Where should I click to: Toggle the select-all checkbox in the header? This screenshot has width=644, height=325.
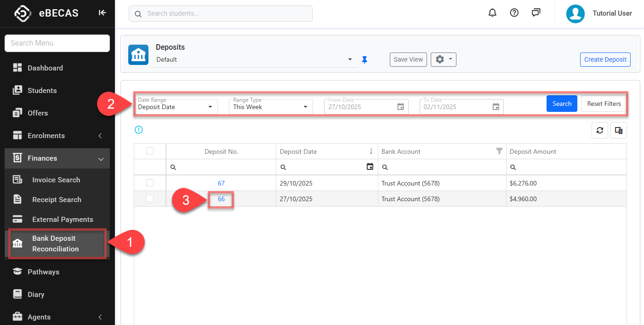[150, 151]
